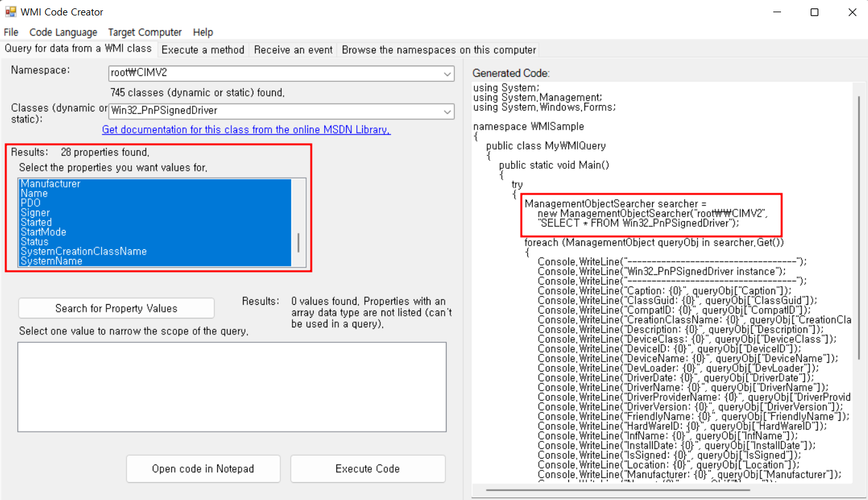Expand the Namespace dropdown arrow
This screenshot has width=868, height=500.
coord(448,73)
